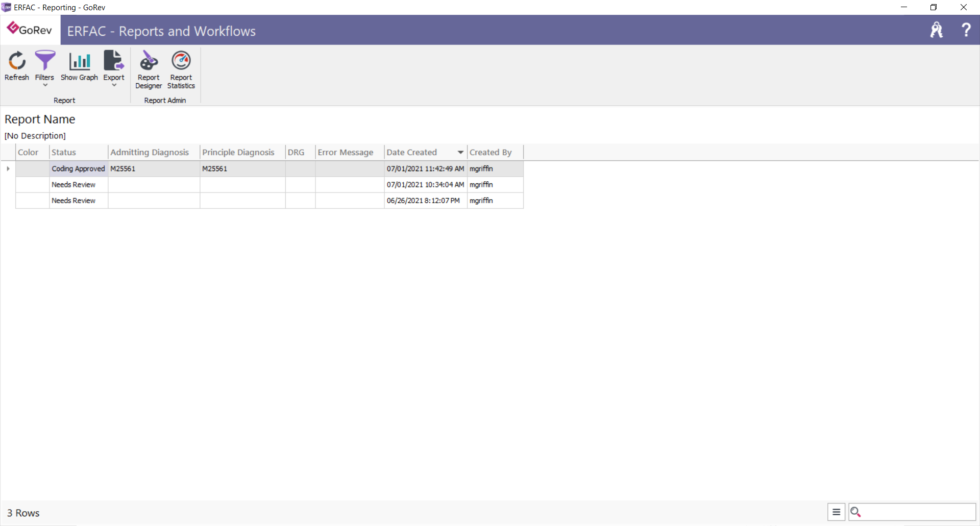980x526 pixels.
Task: Click the Export document icon
Action: pyautogui.click(x=113, y=61)
